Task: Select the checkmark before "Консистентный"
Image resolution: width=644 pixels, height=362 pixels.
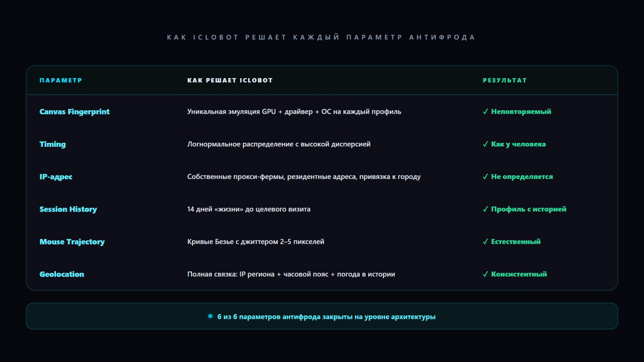Action: 485,274
